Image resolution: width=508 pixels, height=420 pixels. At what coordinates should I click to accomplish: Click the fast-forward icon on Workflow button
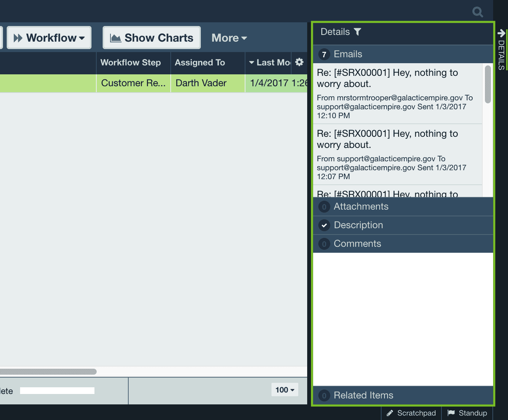(18, 37)
